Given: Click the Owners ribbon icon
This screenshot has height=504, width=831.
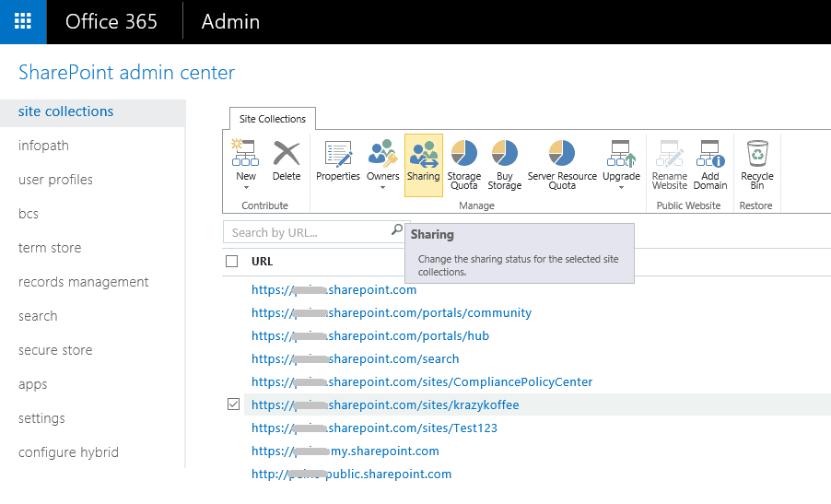Looking at the screenshot, I should tap(382, 153).
